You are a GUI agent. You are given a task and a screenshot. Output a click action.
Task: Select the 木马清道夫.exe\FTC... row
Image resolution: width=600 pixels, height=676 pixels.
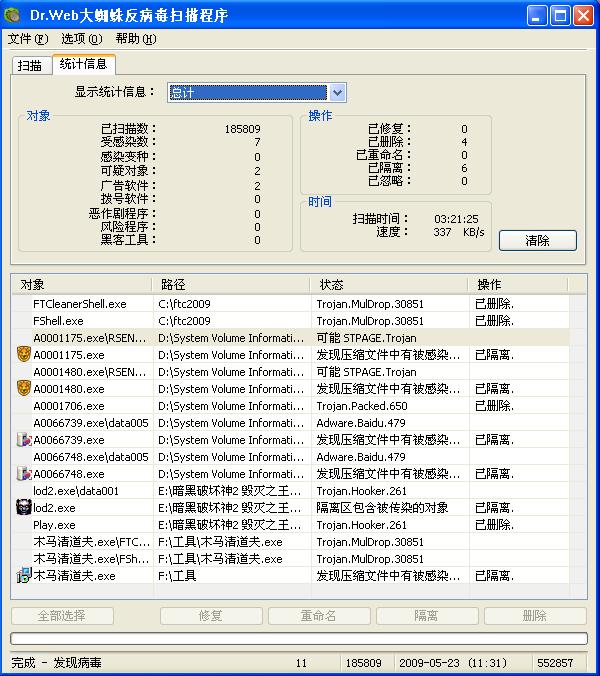tap(291, 541)
